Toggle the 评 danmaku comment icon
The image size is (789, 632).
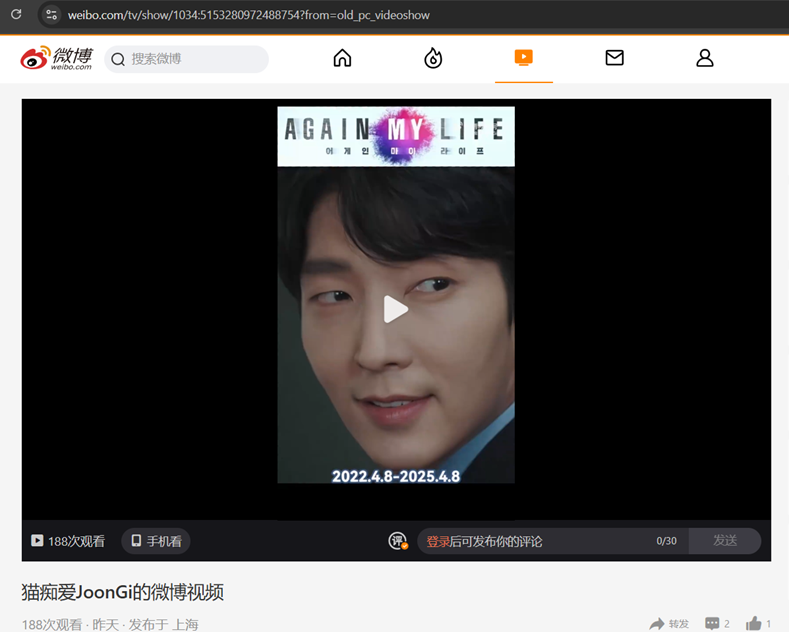398,541
